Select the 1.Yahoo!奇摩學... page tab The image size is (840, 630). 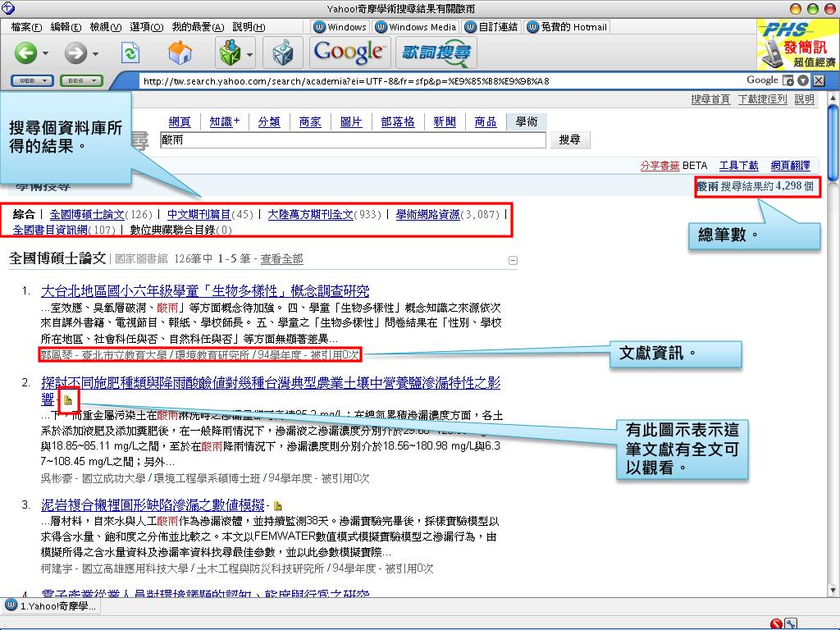(x=50, y=606)
